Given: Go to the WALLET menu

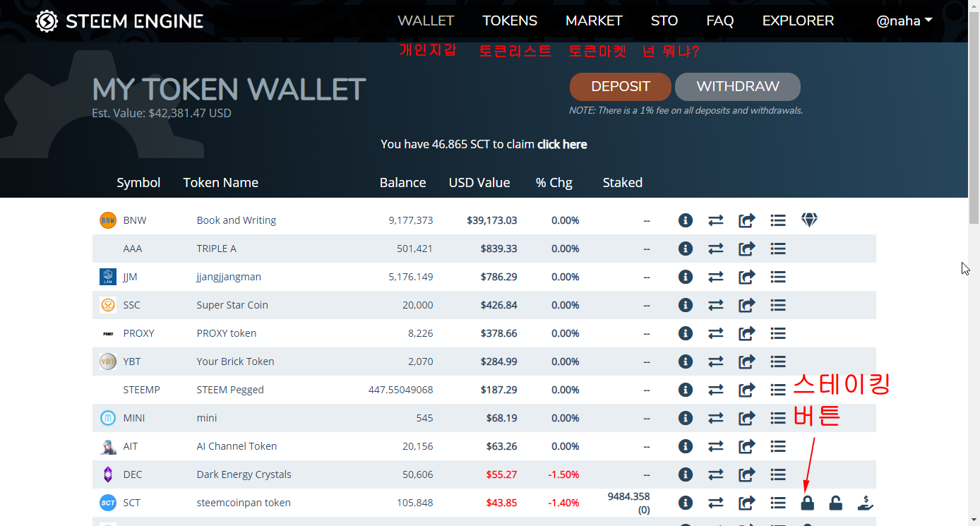Looking at the screenshot, I should pos(426,21).
